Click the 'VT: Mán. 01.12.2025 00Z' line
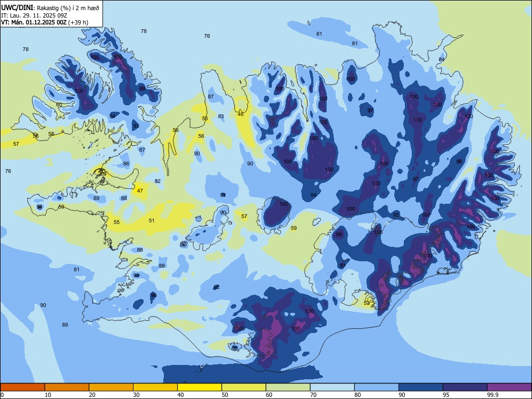This screenshot has width=532, height=399. click(34, 22)
